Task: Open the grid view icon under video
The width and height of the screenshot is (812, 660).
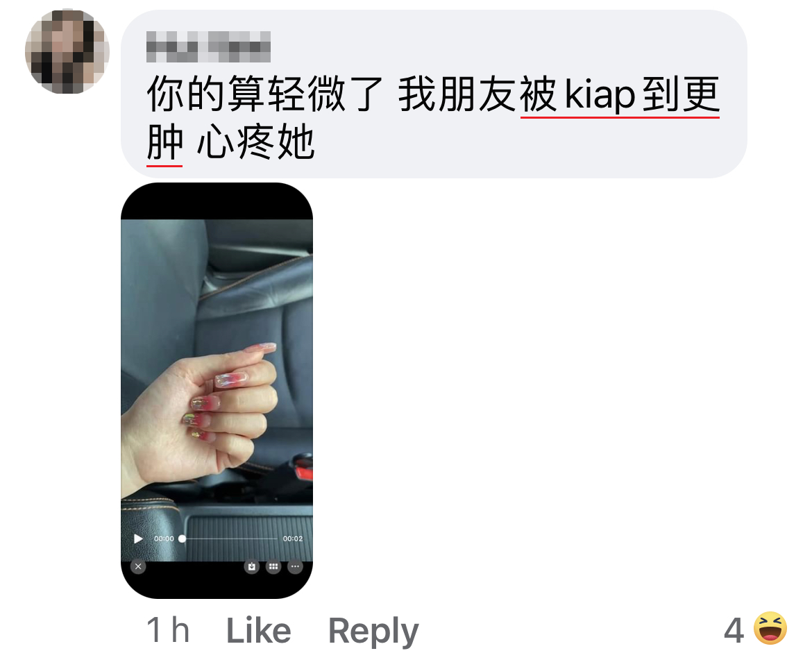Action: (x=273, y=566)
